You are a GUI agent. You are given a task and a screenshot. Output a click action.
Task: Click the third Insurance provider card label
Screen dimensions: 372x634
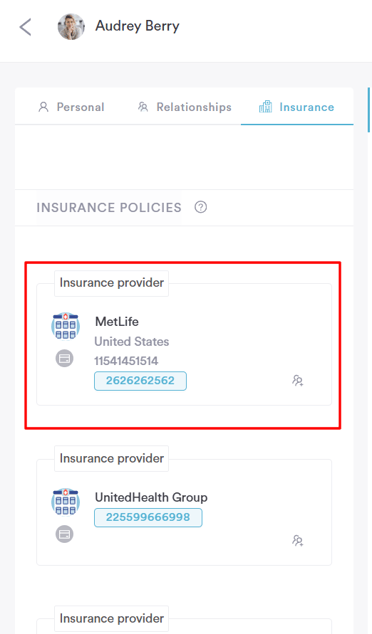[x=112, y=619]
